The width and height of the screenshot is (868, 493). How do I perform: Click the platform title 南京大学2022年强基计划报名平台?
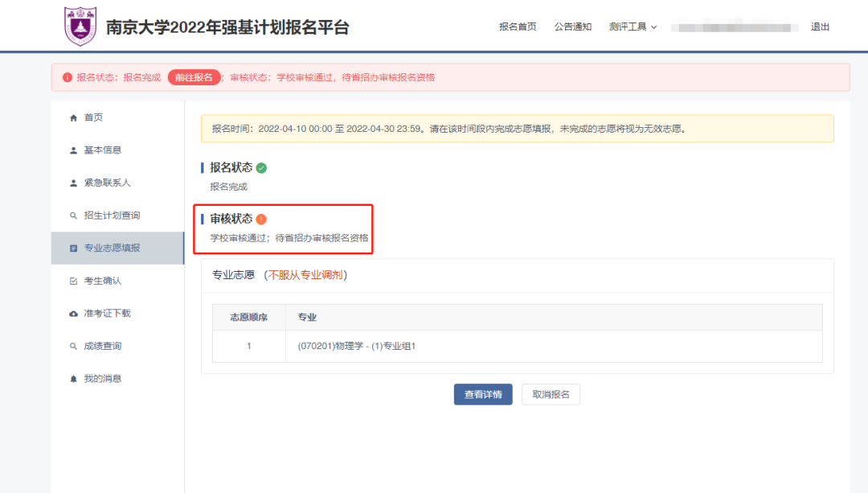pos(227,27)
